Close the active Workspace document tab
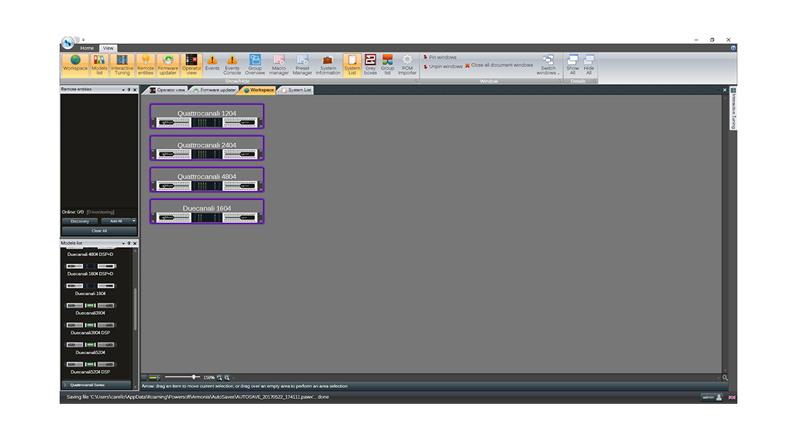Viewport: 797px width, 439px height. pyautogui.click(x=725, y=90)
